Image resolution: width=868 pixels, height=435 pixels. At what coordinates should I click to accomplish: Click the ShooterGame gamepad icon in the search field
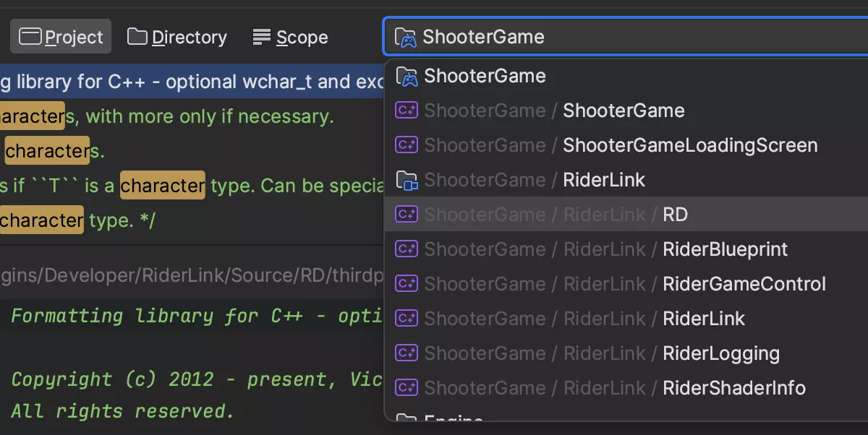pos(407,36)
